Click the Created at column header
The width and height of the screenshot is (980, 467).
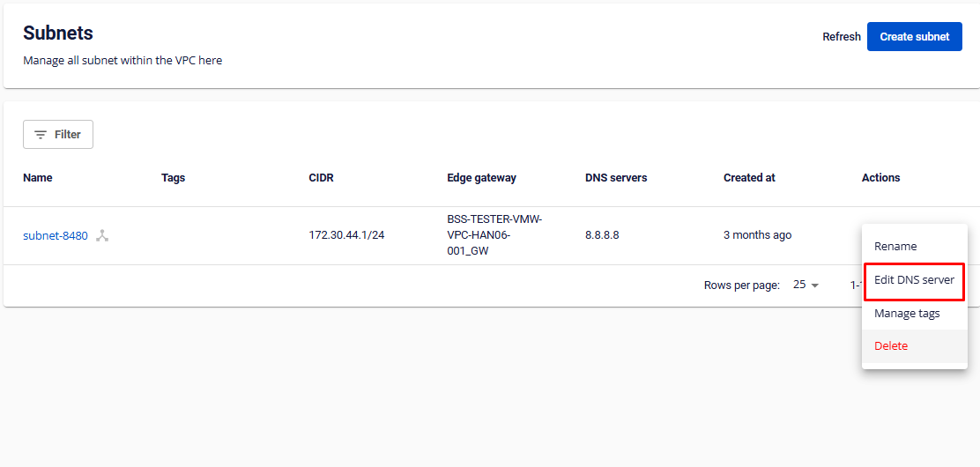click(749, 178)
